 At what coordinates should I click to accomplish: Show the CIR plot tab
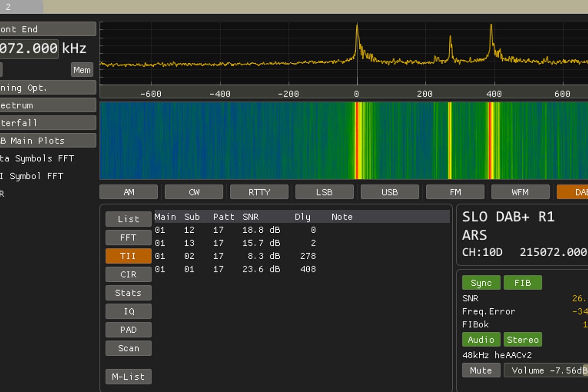128,274
